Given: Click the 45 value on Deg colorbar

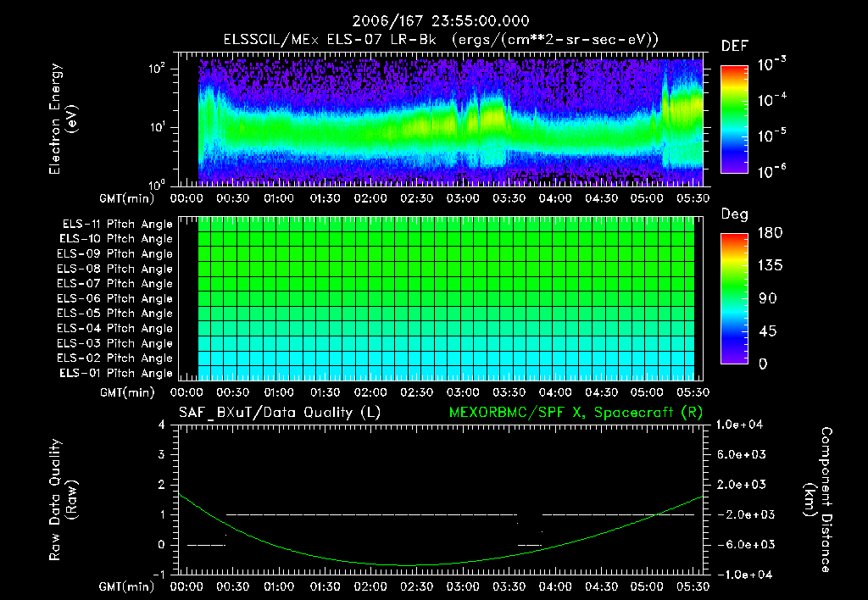Looking at the screenshot, I should (768, 331).
